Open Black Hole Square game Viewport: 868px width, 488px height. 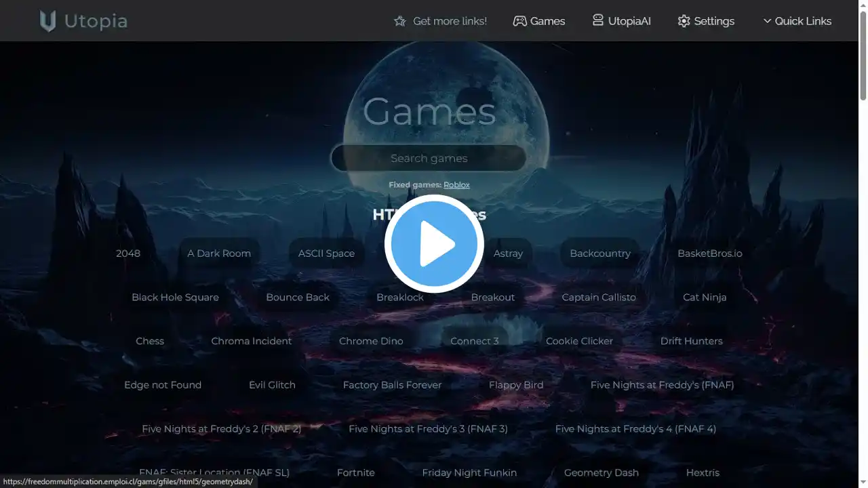[175, 298]
